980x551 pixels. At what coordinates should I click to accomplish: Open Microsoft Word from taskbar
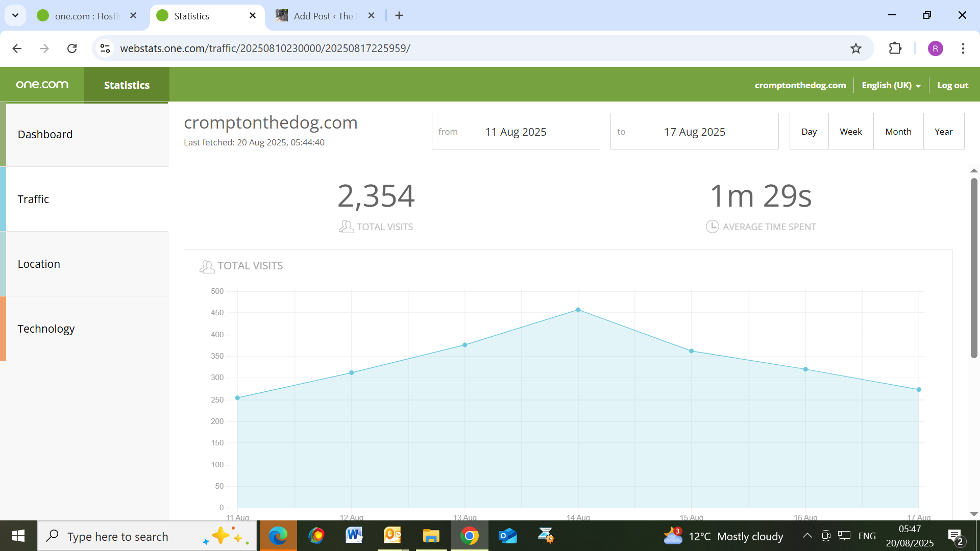pyautogui.click(x=354, y=536)
